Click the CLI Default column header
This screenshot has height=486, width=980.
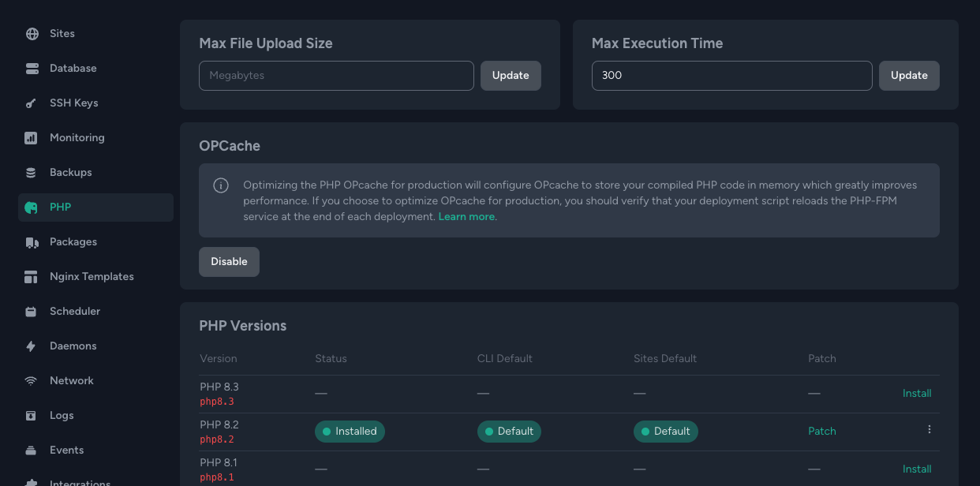505,358
